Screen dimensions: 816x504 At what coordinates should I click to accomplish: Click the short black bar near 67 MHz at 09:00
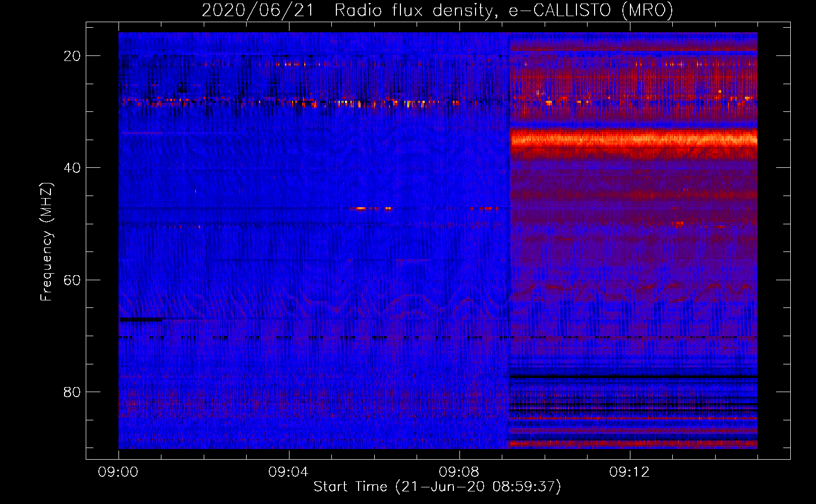coord(141,319)
